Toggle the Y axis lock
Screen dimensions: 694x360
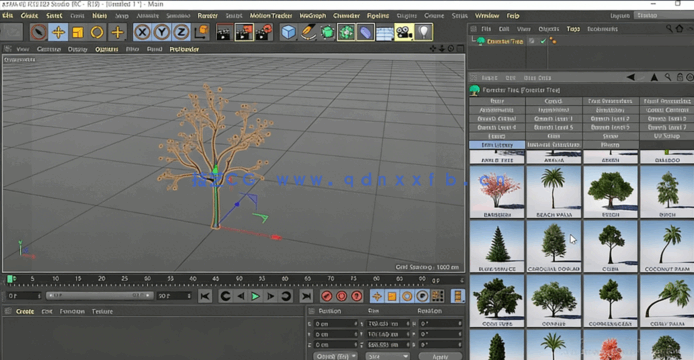(162, 32)
